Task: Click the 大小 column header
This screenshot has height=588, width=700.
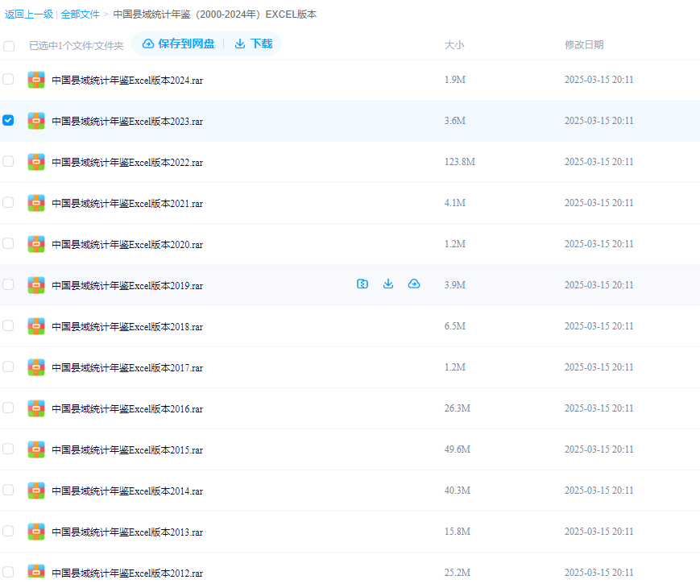Action: pyautogui.click(x=454, y=44)
